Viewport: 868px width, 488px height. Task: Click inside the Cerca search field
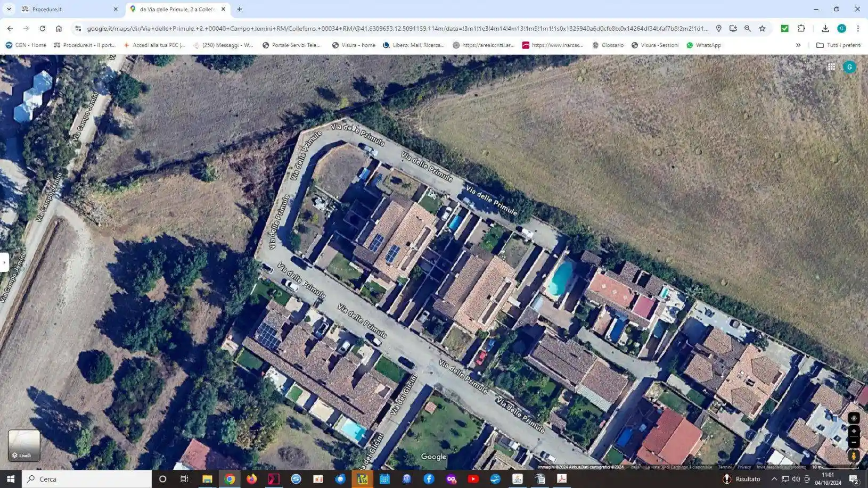(85, 478)
